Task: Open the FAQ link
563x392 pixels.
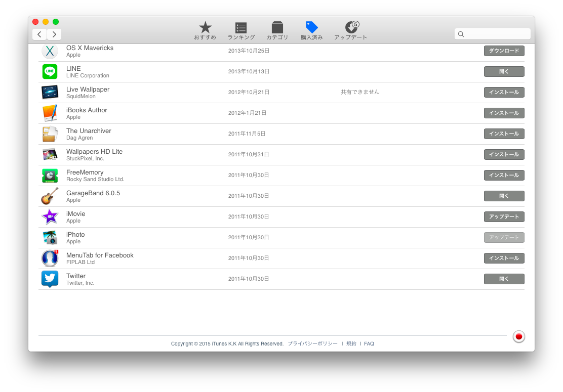Action: (369, 343)
